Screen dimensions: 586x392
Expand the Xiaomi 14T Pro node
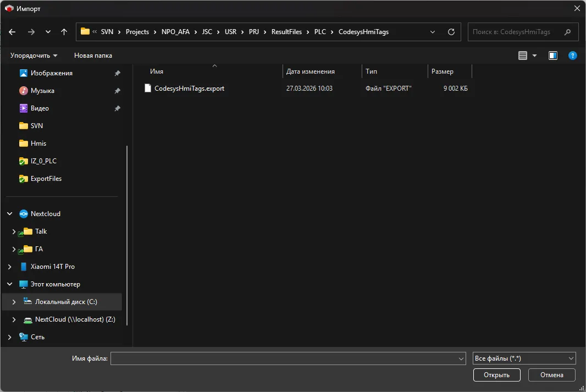tap(10, 267)
